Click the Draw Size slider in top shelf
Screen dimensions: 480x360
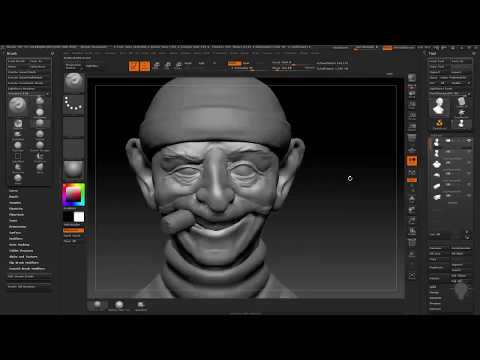287,68
